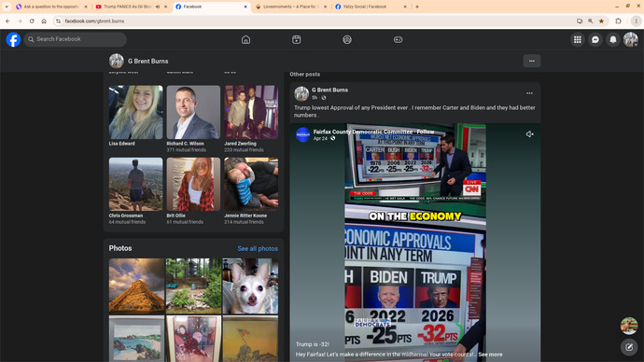Click G Brent Burns header profile picture
Viewport: 644px width, 362px height.
[117, 61]
